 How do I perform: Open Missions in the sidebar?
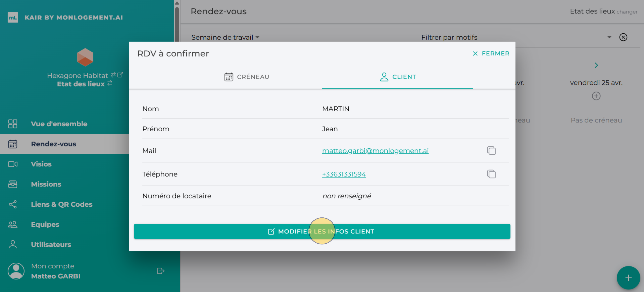pyautogui.click(x=46, y=184)
